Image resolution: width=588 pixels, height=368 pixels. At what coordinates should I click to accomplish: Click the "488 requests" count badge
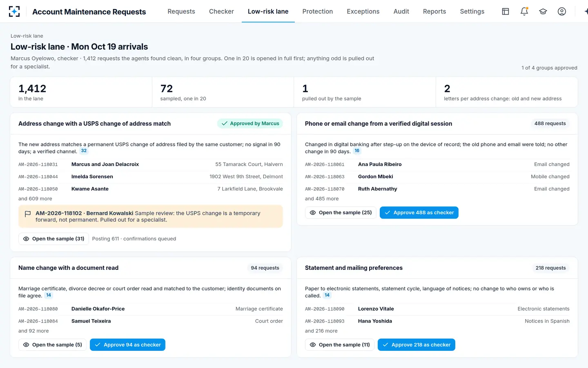[550, 123]
